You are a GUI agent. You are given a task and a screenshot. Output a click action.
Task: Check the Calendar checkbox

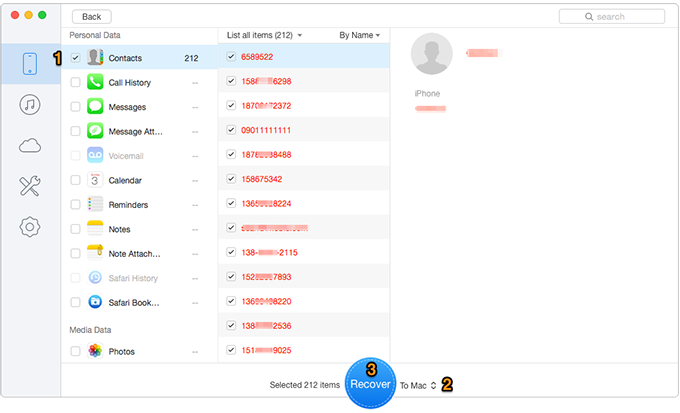click(75, 180)
